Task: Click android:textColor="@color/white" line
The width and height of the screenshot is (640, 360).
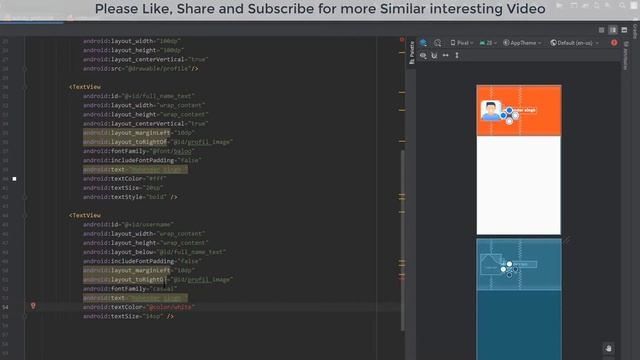Action: 139,307
